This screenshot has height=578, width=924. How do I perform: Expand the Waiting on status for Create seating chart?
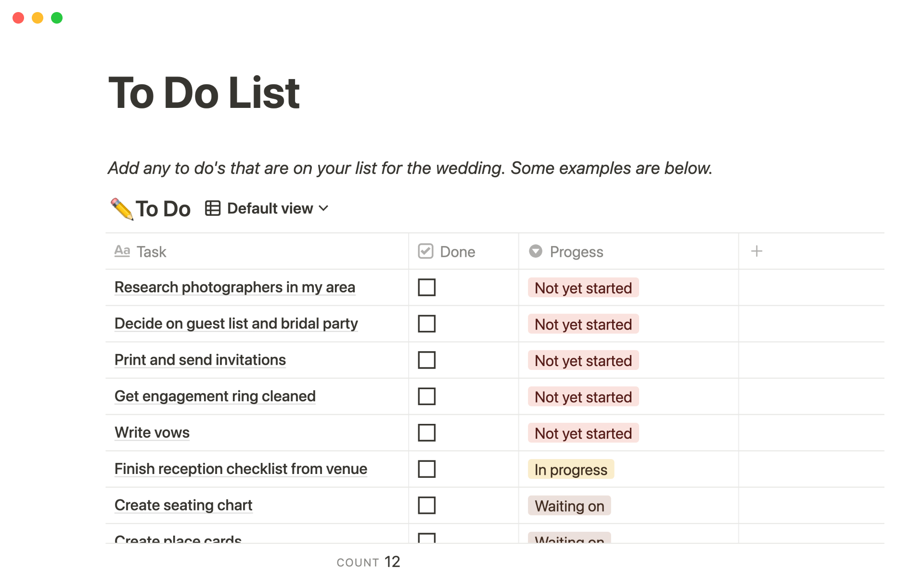(568, 505)
